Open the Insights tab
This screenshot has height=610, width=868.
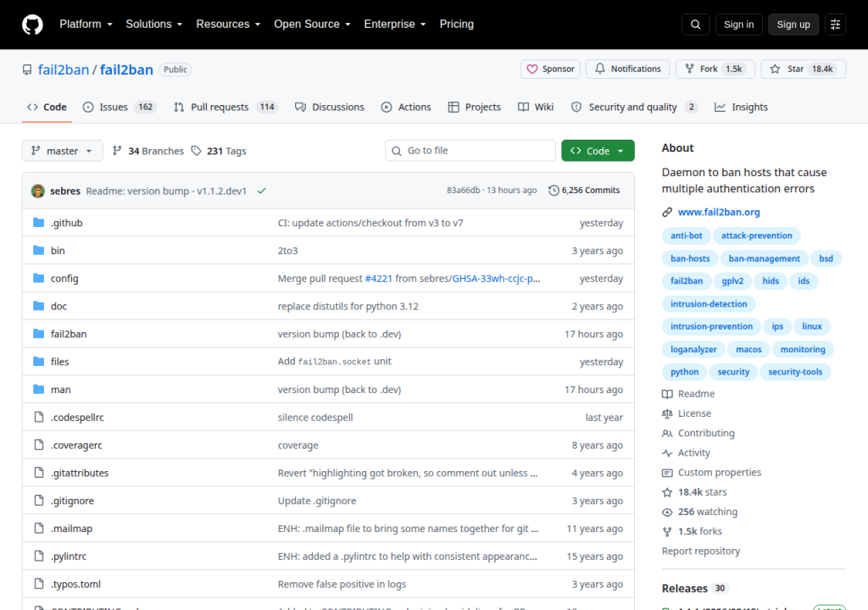[x=741, y=107]
